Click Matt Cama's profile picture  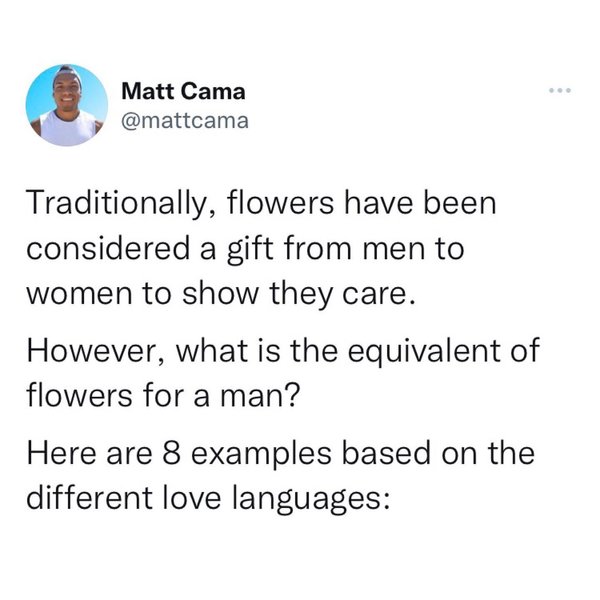[x=67, y=105]
